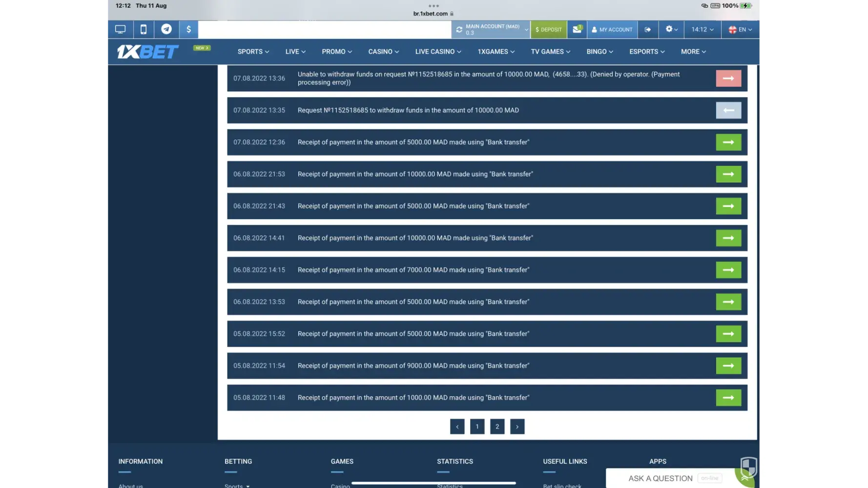Viewport: 868px width, 488px height.
Task: Click the BETTING footer heading
Action: (x=238, y=461)
